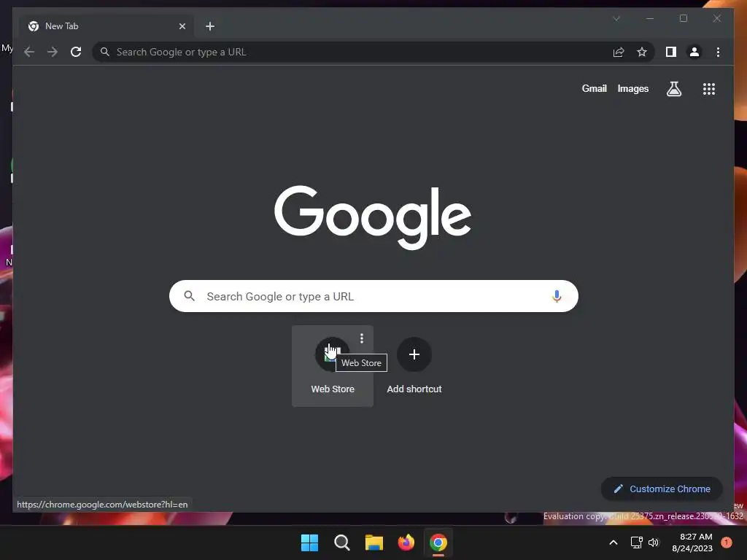Go back using the back arrow
Screen dimensions: 747x560
[29, 52]
